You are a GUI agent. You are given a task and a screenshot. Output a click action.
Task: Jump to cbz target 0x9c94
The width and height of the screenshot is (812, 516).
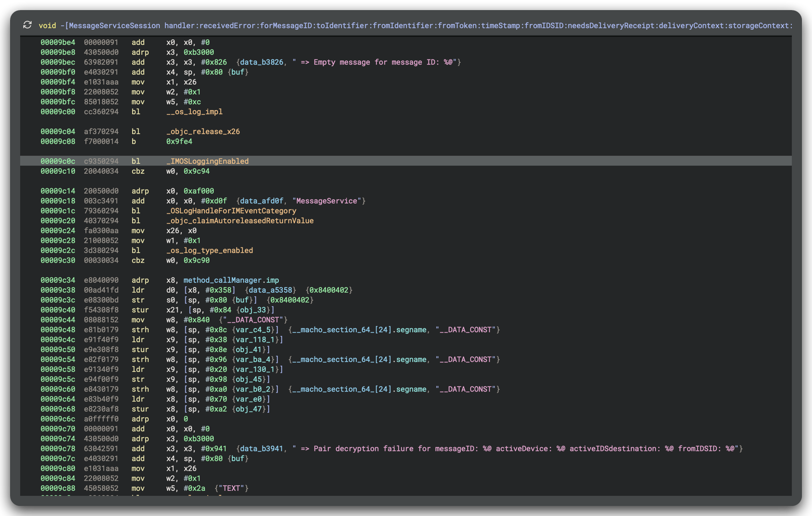pos(197,171)
